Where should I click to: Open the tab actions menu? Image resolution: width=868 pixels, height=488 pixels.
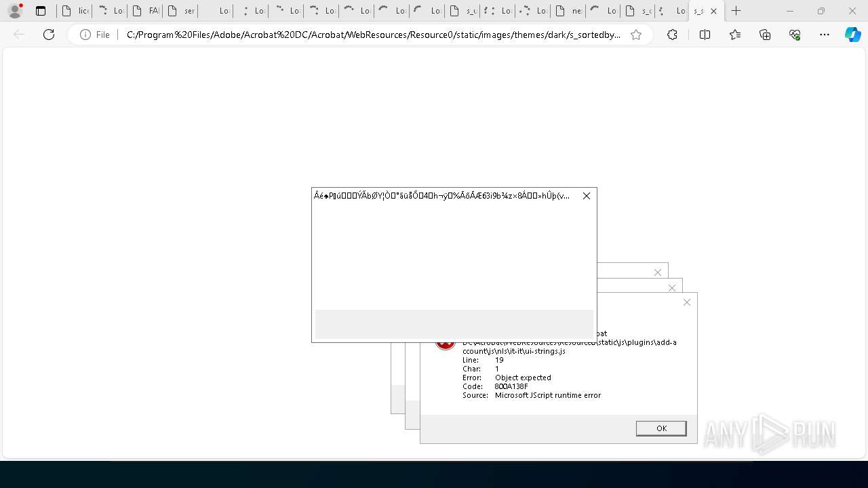(x=41, y=11)
